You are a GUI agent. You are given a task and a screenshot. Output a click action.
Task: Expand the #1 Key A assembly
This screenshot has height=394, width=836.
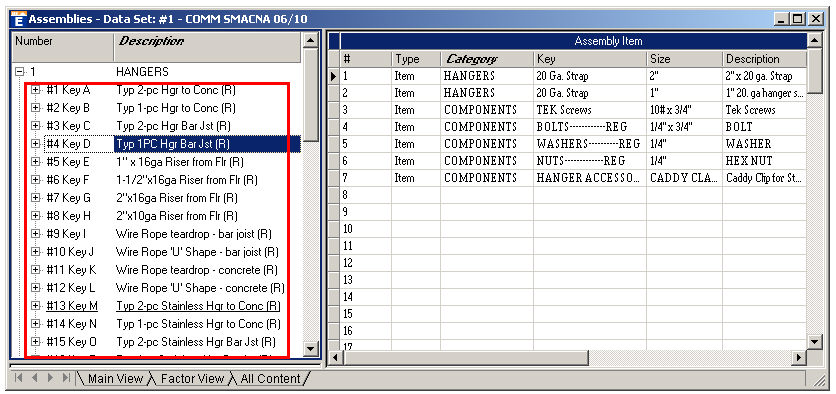36,90
